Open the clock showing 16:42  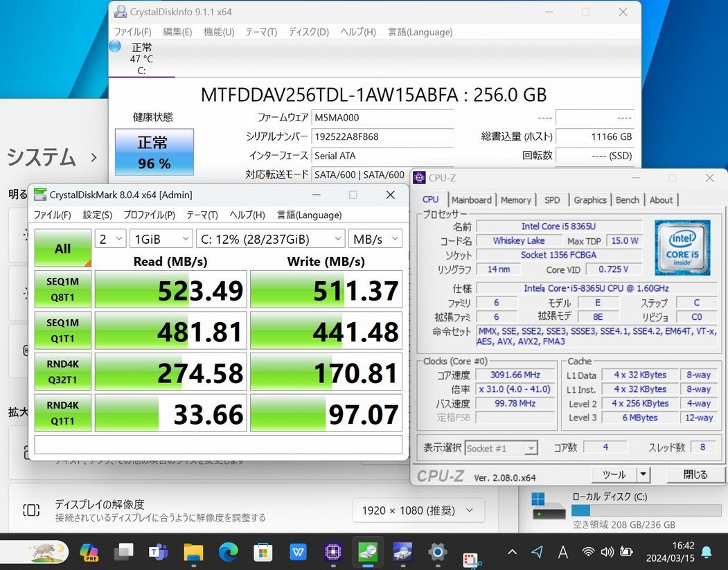(x=683, y=546)
